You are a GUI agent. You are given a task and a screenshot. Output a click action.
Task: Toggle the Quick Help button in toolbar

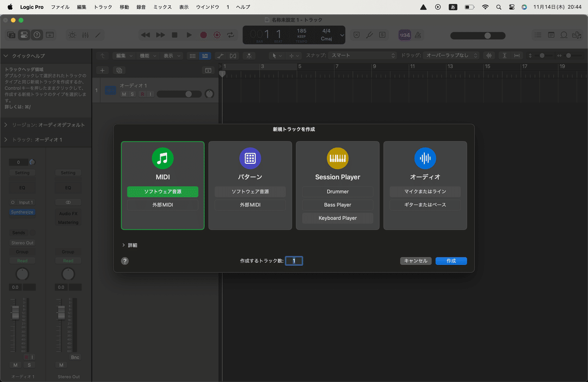pos(37,35)
